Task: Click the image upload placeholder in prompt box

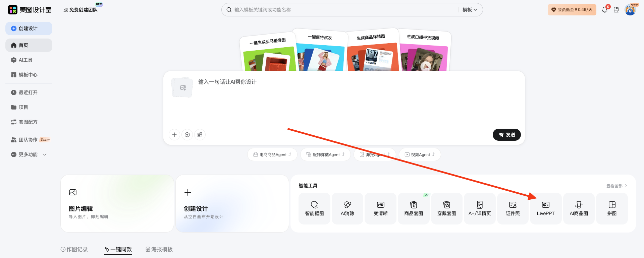Action: pyautogui.click(x=182, y=87)
